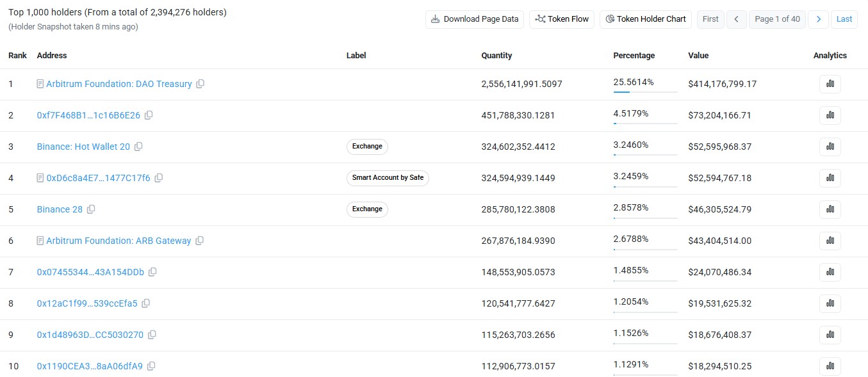Click the Smart Account by Safe label
Screen dimensions: 868x377
(388, 178)
